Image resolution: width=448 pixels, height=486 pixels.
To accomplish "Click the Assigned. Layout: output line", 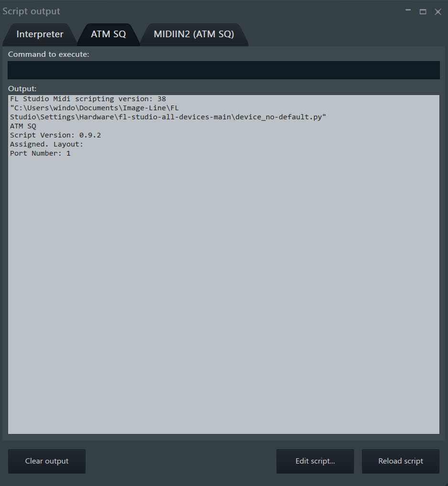I will [47, 144].
